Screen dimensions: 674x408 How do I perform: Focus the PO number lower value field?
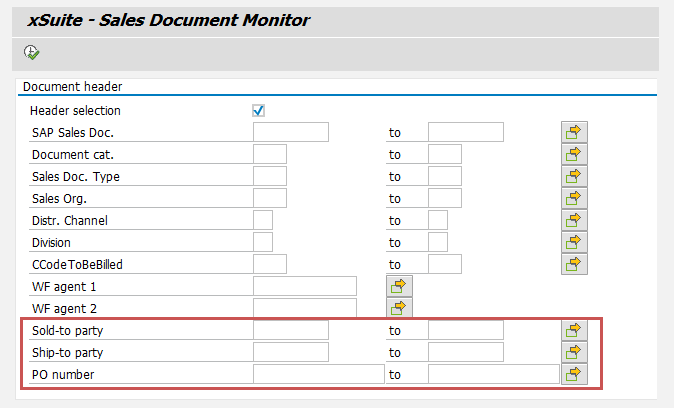coord(318,374)
